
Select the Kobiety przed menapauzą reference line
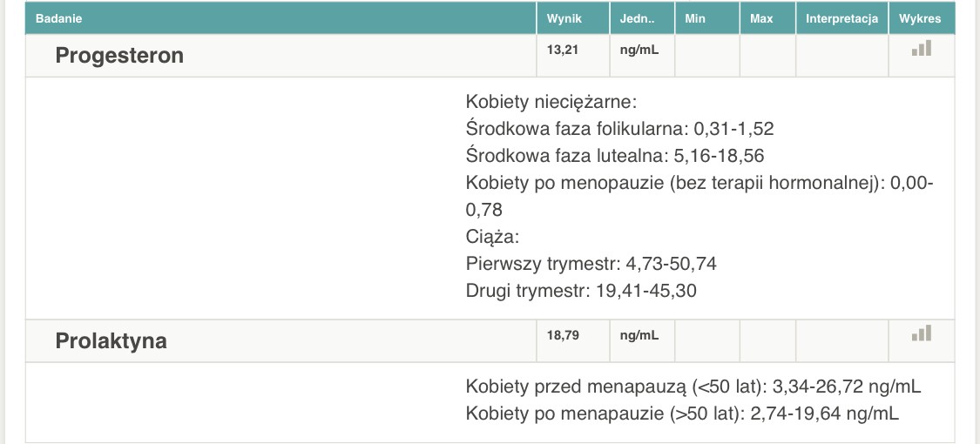point(693,386)
